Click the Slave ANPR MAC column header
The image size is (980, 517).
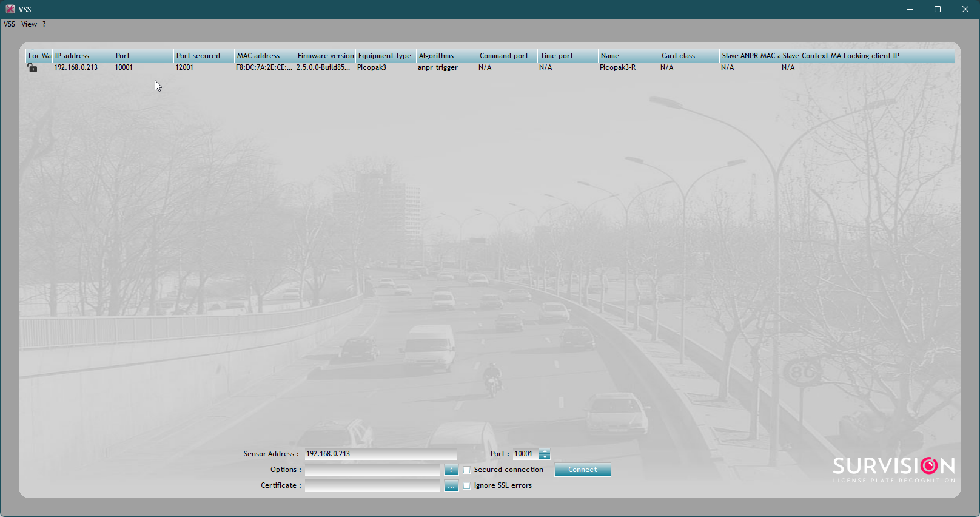click(x=750, y=56)
